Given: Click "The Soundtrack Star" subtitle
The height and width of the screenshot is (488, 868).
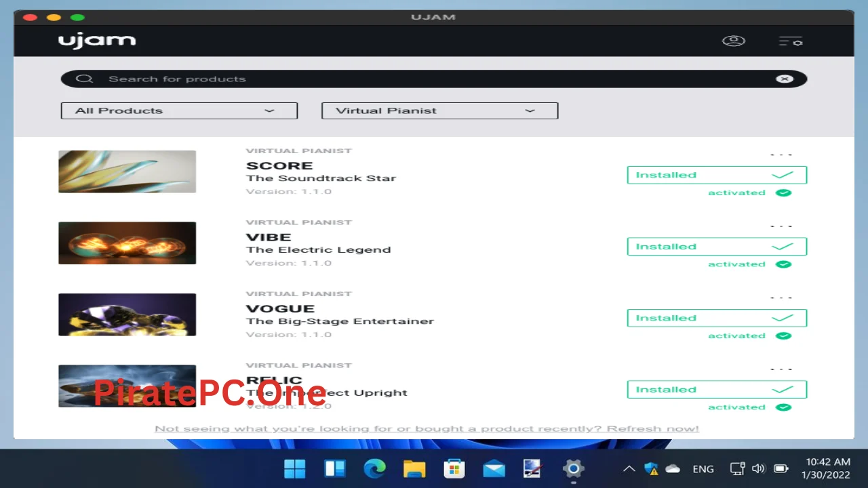Looking at the screenshot, I should [x=321, y=178].
